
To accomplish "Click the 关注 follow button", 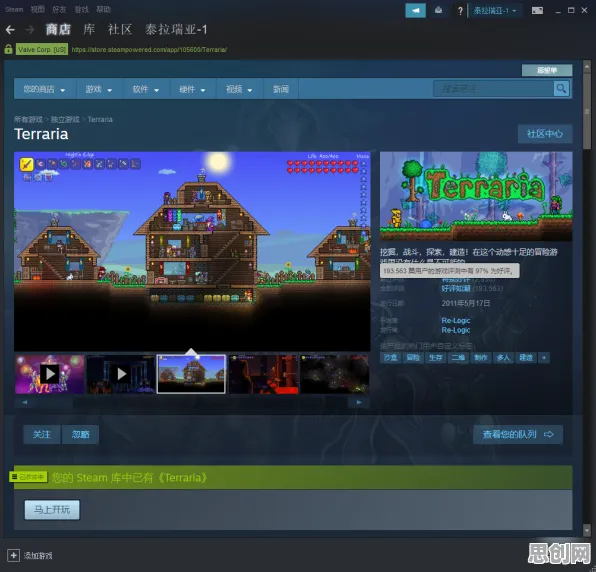I will pos(42,434).
